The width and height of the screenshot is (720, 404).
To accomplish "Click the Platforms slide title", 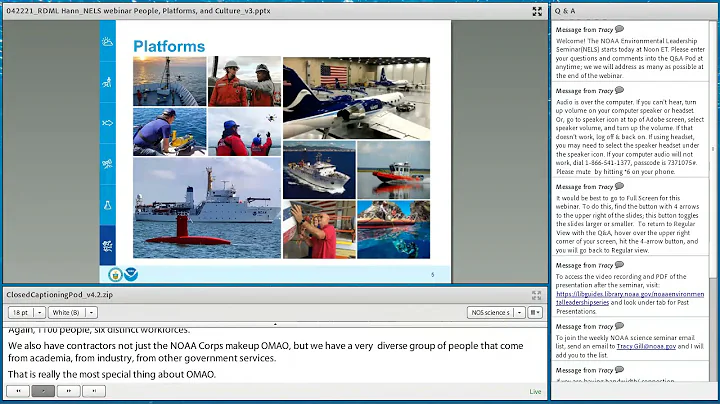I will [x=169, y=46].
